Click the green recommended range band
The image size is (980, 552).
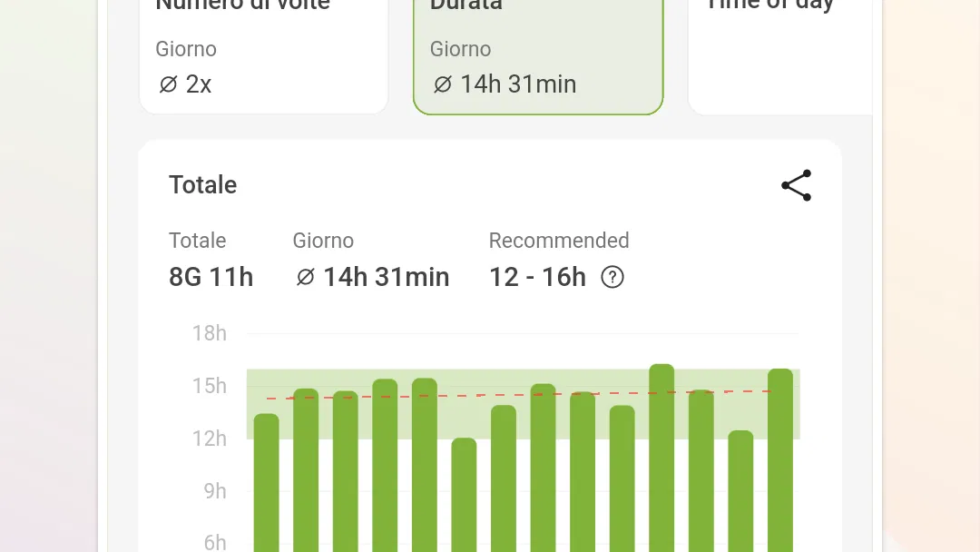[x=524, y=404]
